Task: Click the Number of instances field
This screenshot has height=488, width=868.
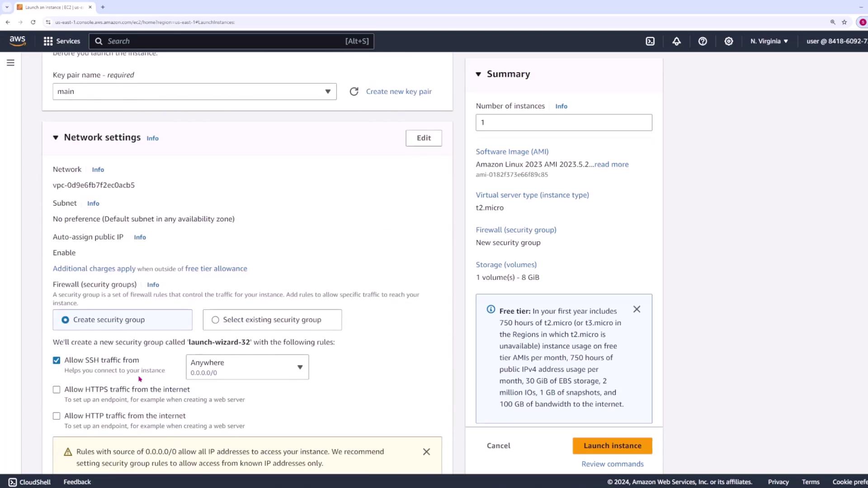Action: 563,122
